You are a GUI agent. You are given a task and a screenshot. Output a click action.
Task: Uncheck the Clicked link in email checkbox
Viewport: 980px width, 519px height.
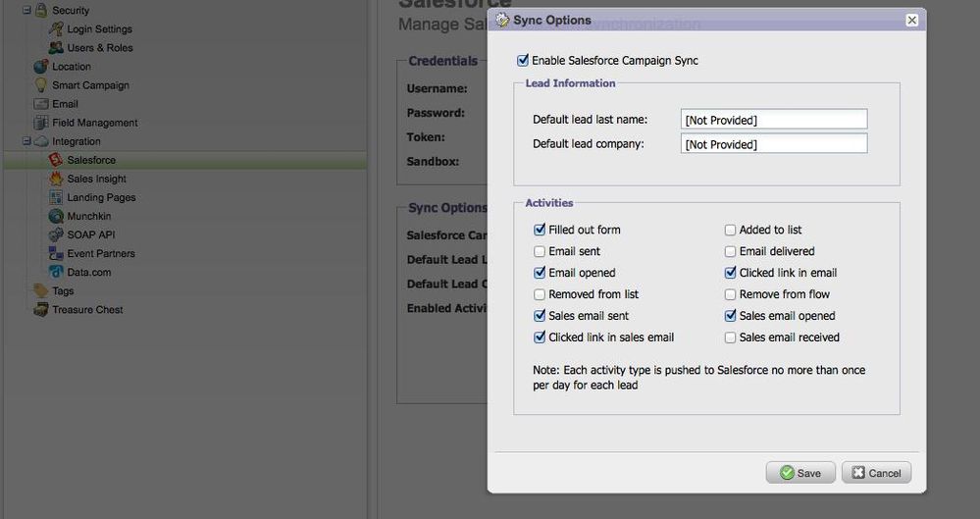tap(730, 273)
